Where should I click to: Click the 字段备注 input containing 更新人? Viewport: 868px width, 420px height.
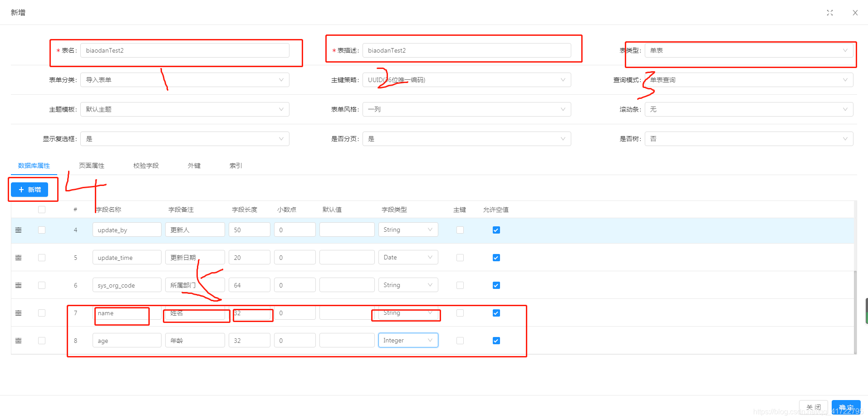pos(195,230)
